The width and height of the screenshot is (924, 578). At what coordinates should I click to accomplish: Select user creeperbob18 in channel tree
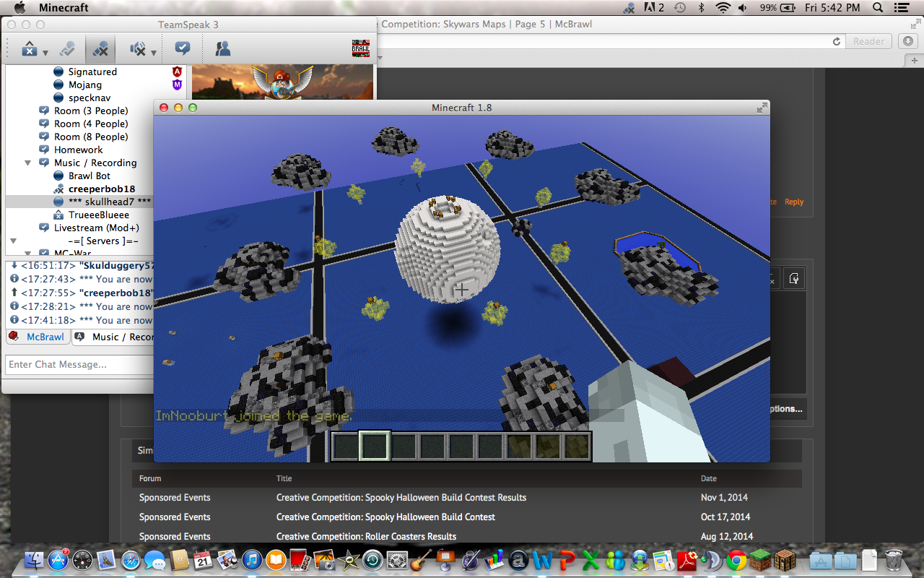point(101,189)
